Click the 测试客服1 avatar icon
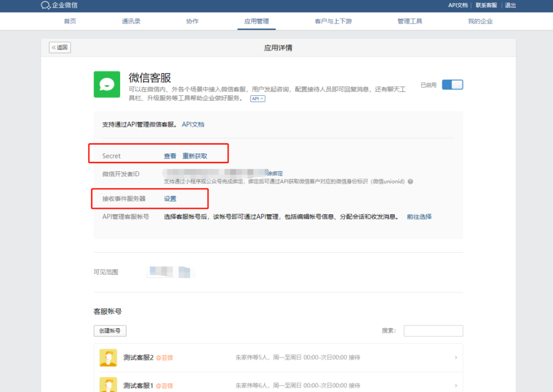Image resolution: width=553 pixels, height=392 pixels. click(x=108, y=385)
